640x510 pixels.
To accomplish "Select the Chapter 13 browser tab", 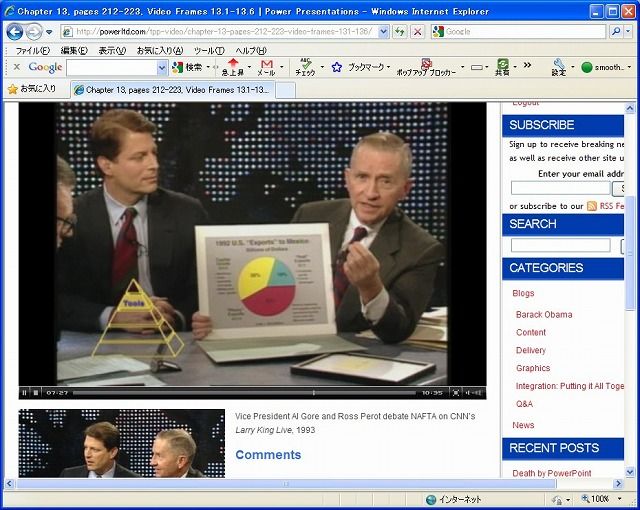I will click(x=173, y=90).
